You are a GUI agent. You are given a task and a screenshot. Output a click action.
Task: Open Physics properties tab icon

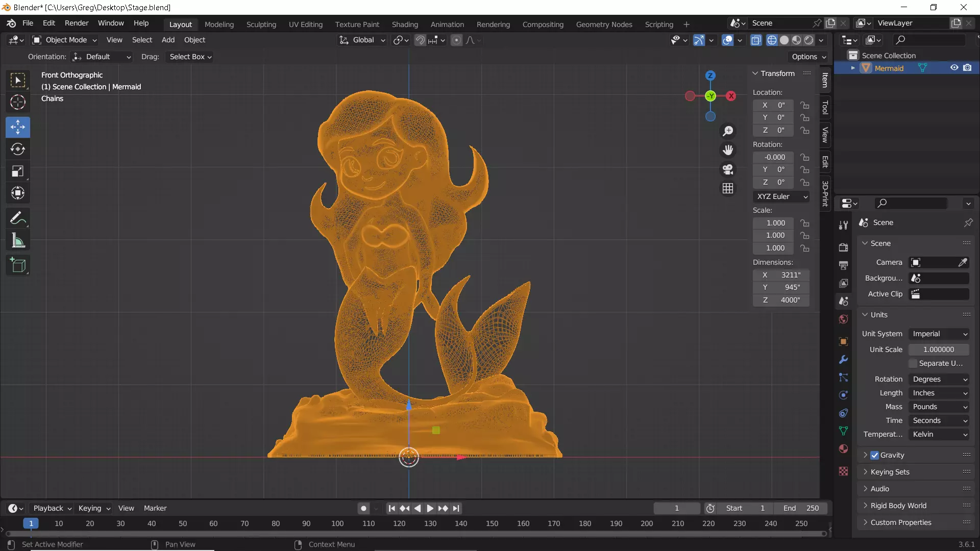coord(843,395)
